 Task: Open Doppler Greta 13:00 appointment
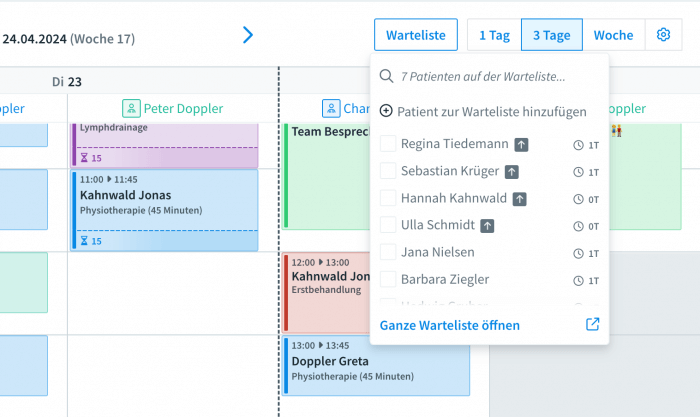tap(375, 366)
